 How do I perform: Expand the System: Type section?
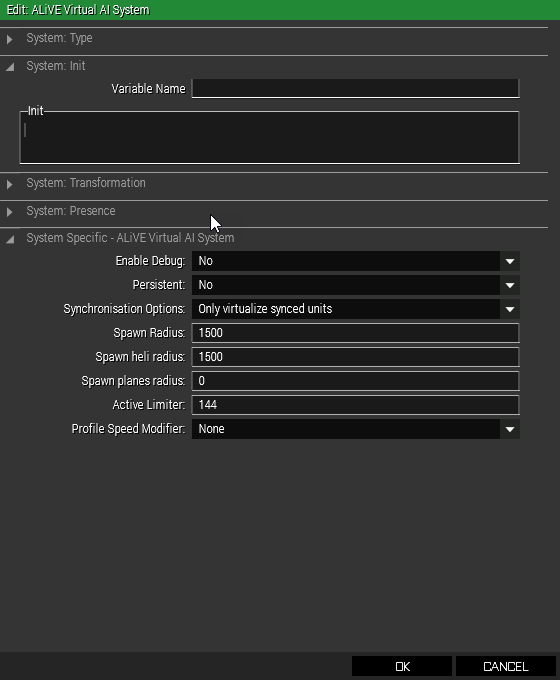(10, 39)
